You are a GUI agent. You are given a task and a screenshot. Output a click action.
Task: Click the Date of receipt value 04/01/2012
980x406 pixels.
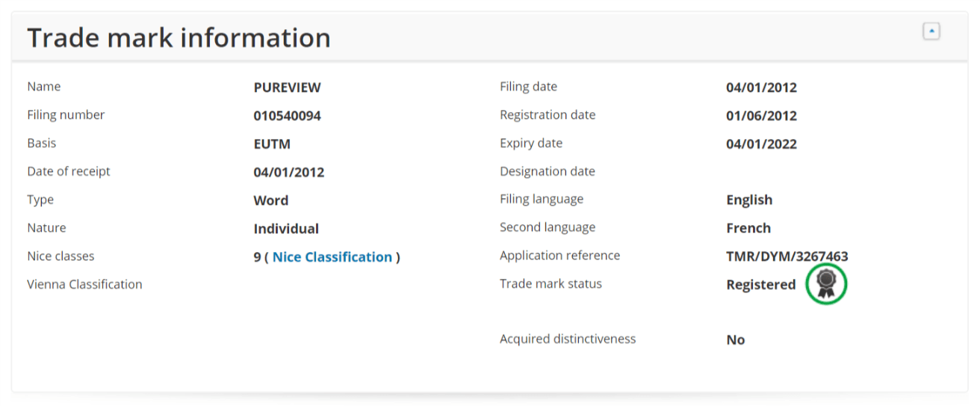[x=289, y=172]
